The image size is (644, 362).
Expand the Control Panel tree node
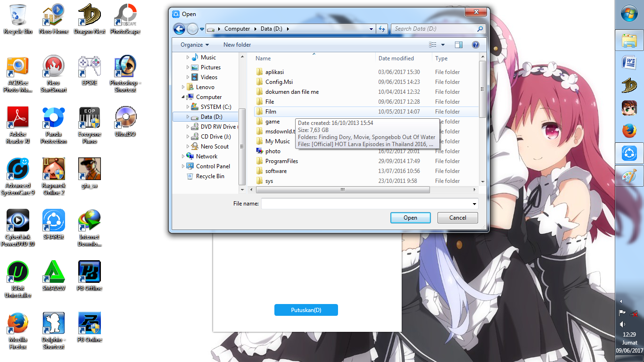(x=183, y=166)
